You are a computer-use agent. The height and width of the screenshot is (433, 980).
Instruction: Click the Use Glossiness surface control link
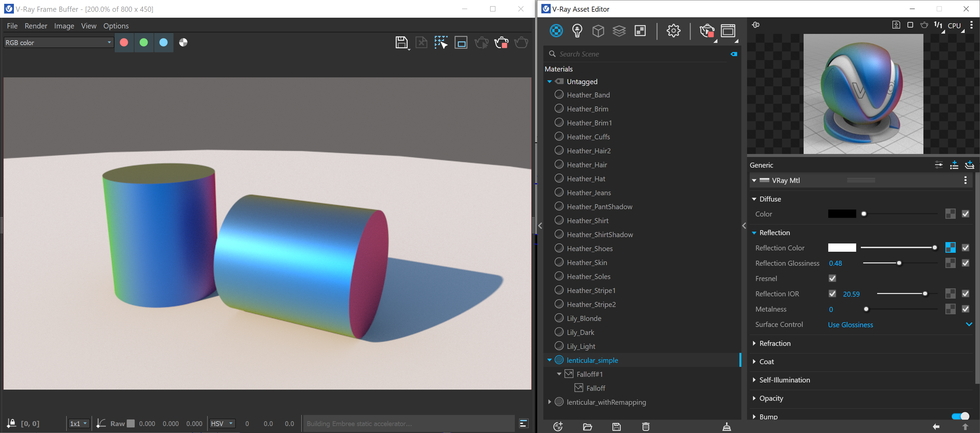pyautogui.click(x=850, y=325)
